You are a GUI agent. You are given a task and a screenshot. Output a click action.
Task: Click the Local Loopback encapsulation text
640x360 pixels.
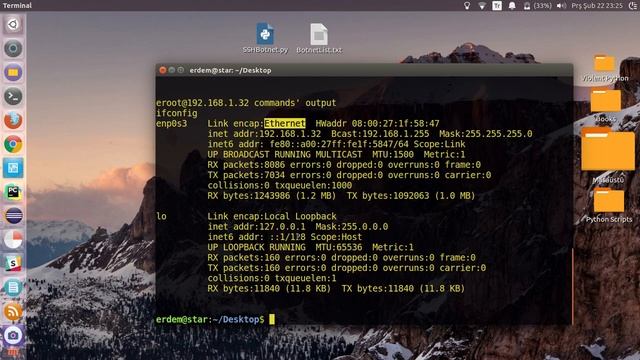(x=300, y=216)
